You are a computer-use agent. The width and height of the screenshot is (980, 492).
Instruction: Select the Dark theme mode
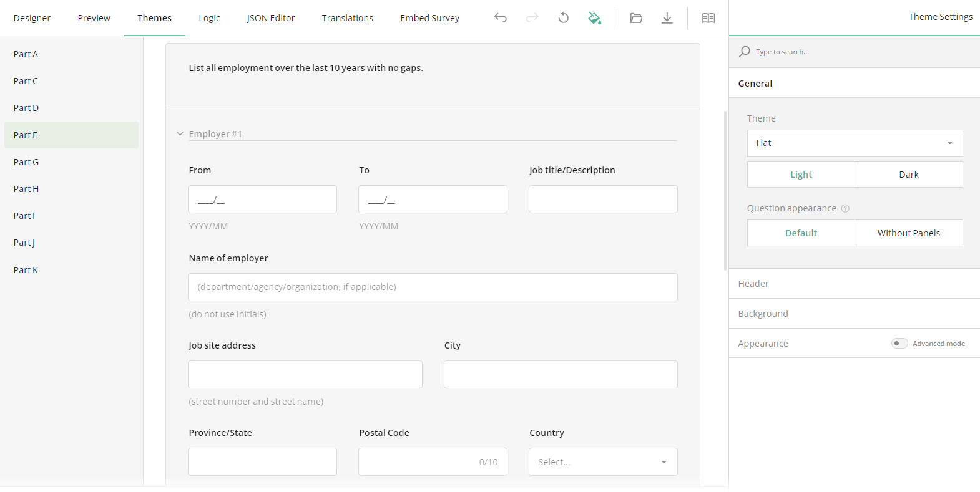point(909,175)
